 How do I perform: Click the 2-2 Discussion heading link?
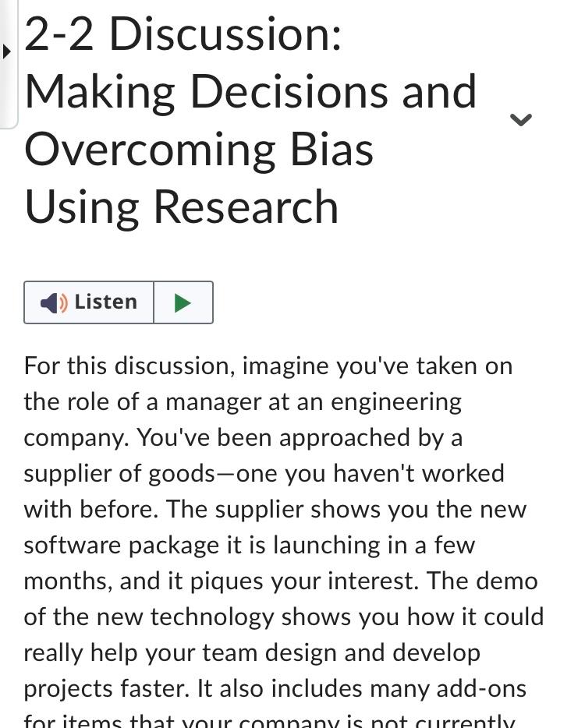[x=250, y=121]
